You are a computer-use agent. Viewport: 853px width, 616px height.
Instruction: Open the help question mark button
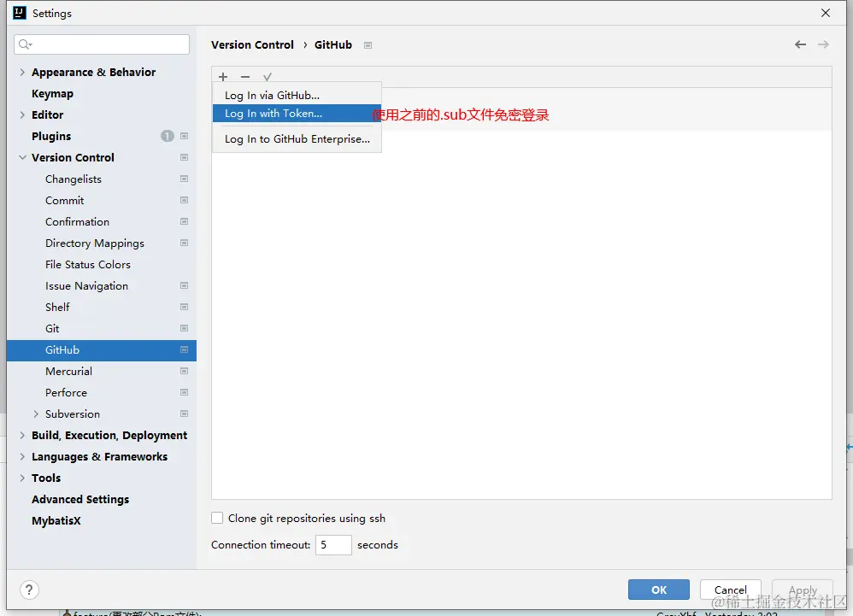tap(29, 590)
